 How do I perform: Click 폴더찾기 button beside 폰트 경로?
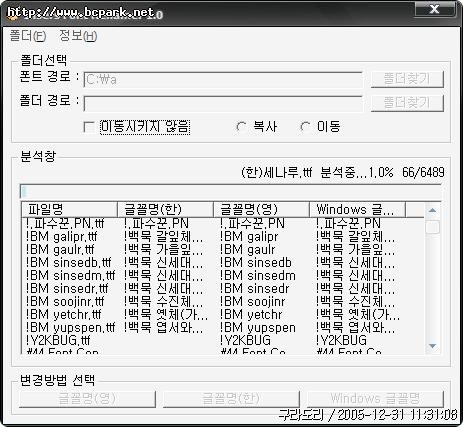coord(407,79)
